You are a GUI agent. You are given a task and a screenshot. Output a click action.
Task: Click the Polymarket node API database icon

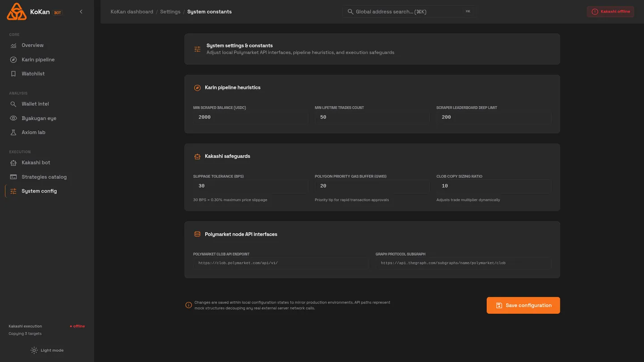pos(197,234)
